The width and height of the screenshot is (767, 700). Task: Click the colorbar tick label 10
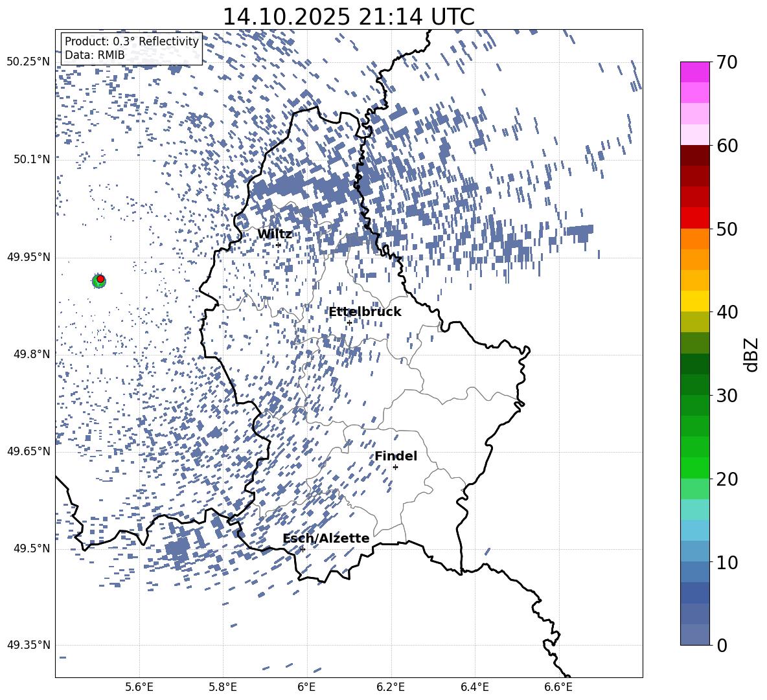[727, 562]
